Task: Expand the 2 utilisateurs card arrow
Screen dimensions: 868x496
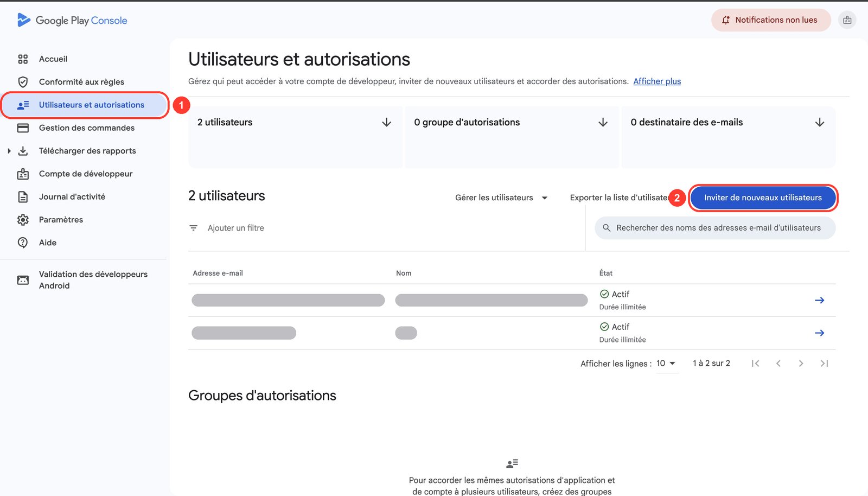Action: (387, 123)
